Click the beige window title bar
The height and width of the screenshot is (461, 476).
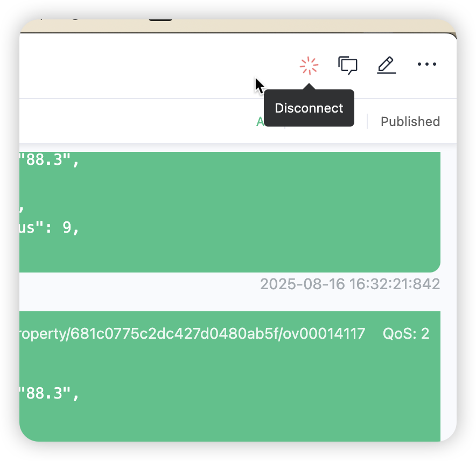click(238, 26)
